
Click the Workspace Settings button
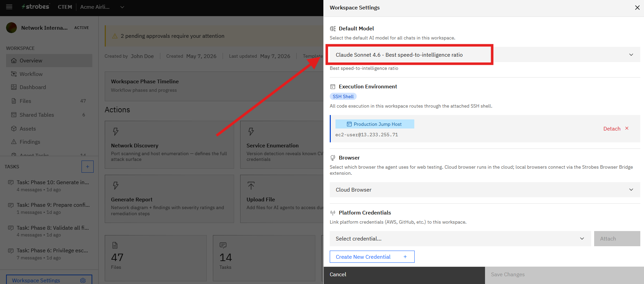(49, 280)
